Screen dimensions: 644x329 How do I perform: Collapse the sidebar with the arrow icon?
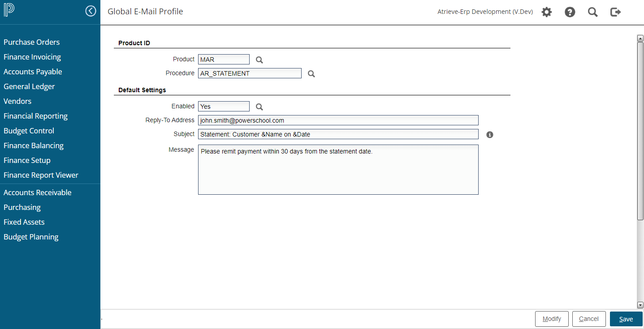91,11
